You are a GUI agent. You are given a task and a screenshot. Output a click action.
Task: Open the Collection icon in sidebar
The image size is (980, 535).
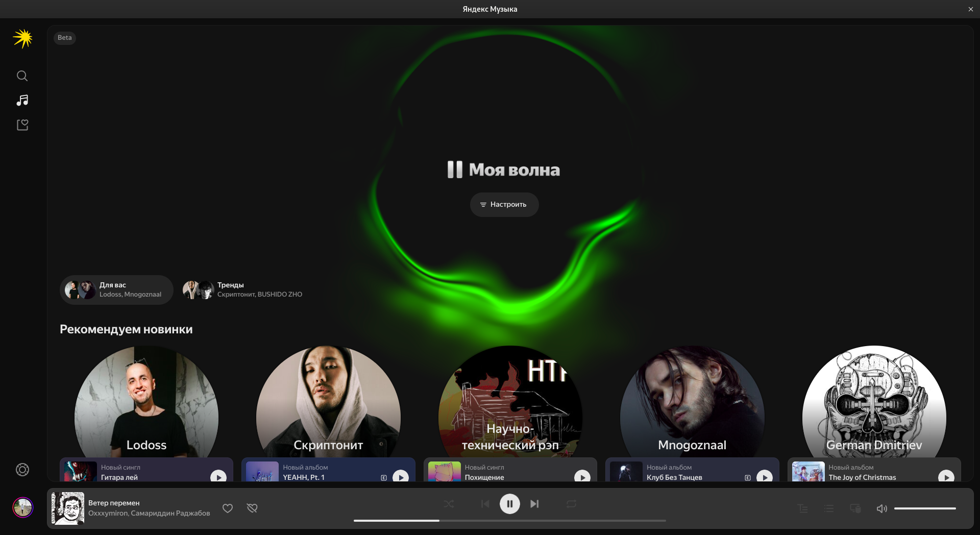[22, 125]
